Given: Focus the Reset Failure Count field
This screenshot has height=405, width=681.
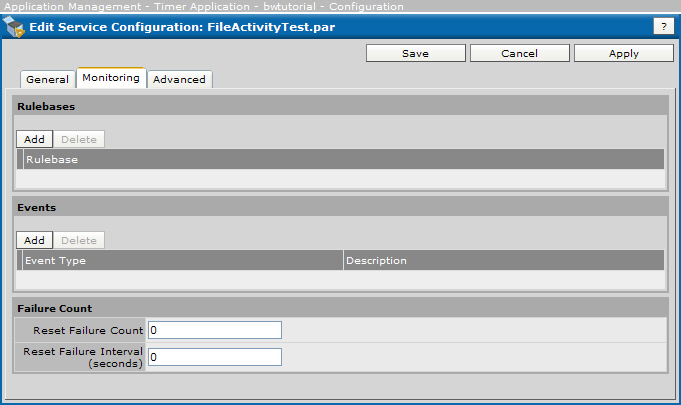Looking at the screenshot, I should point(215,330).
